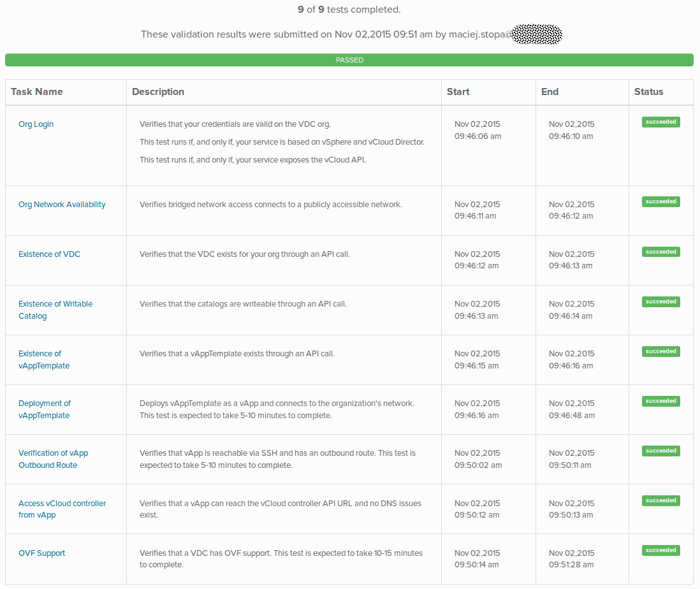Select the Description column header
This screenshot has height=589, width=700.
click(157, 92)
